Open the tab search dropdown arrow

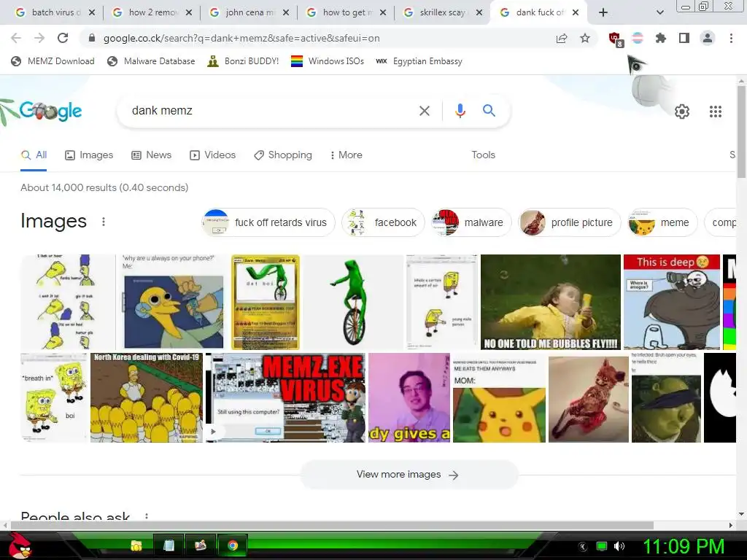point(659,12)
